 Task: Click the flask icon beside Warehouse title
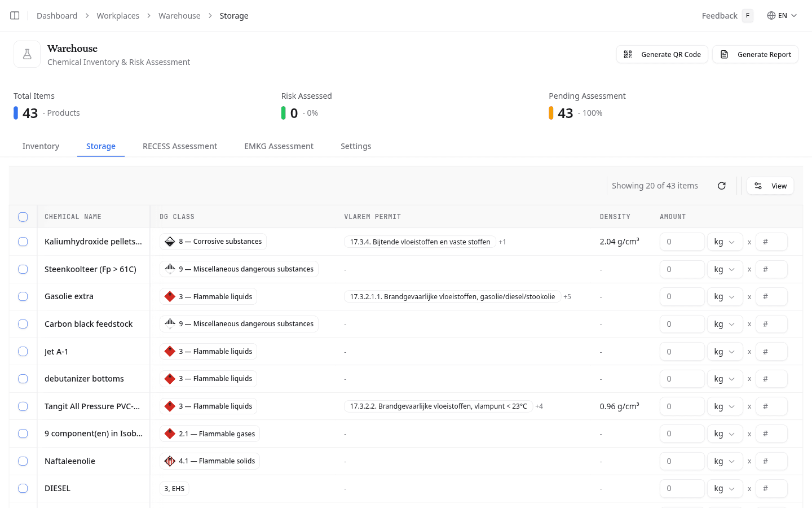[27, 54]
